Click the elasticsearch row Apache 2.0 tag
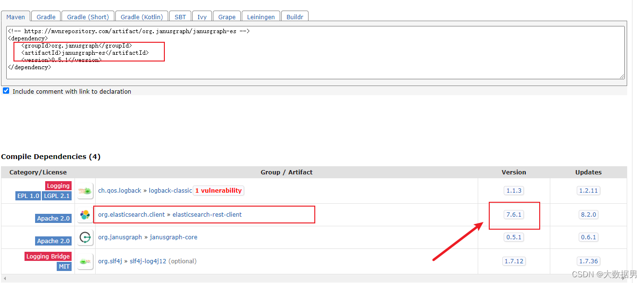Screen dimensions: 644x283 click(53, 219)
